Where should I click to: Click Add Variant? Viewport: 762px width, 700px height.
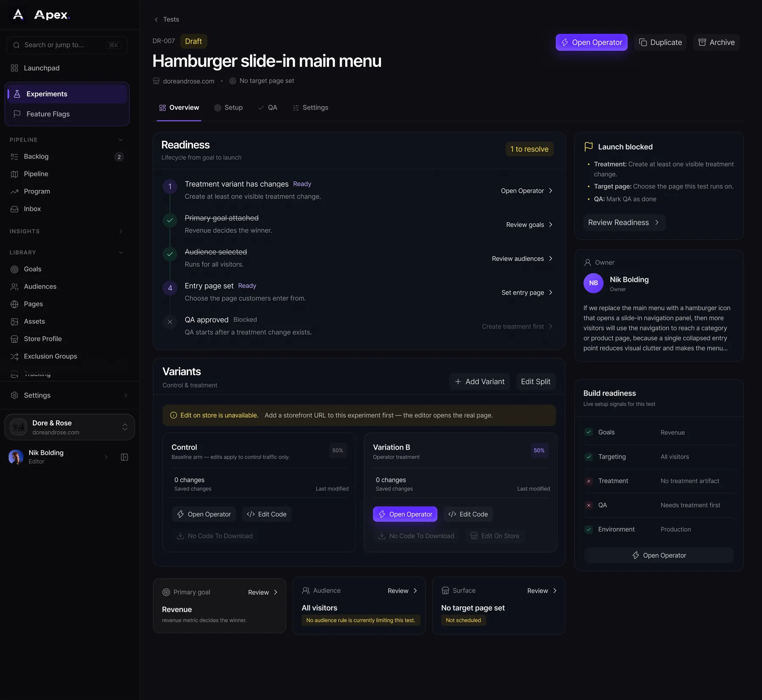pyautogui.click(x=480, y=382)
